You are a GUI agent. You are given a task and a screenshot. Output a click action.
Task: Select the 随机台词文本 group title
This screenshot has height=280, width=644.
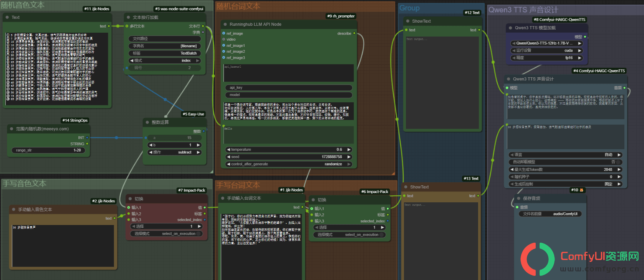(238, 6)
